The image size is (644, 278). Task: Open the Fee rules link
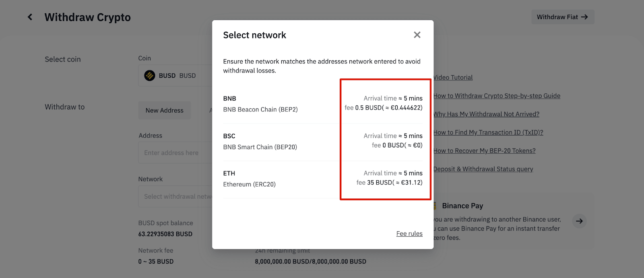pos(409,233)
